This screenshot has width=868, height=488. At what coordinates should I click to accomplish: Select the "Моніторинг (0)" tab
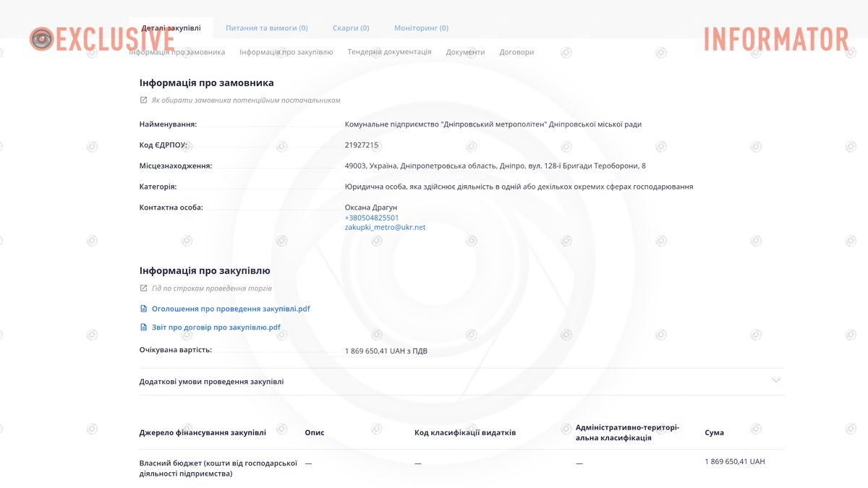(x=420, y=27)
